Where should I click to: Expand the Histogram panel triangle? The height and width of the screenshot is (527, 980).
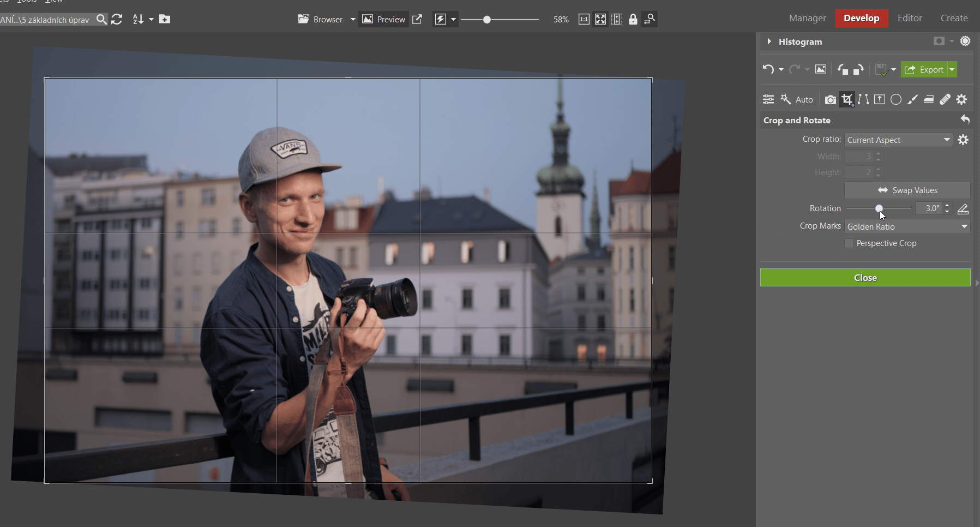coord(769,41)
